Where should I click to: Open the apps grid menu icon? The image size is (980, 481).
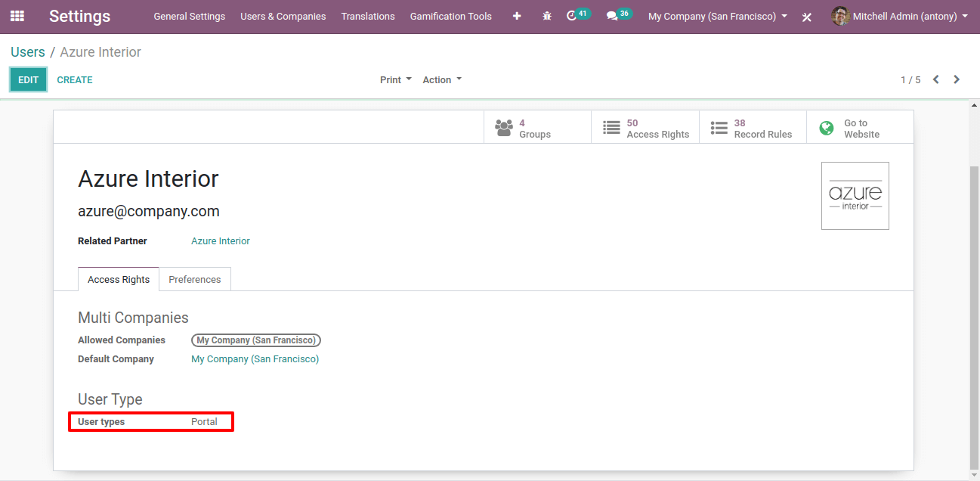pos(17,16)
